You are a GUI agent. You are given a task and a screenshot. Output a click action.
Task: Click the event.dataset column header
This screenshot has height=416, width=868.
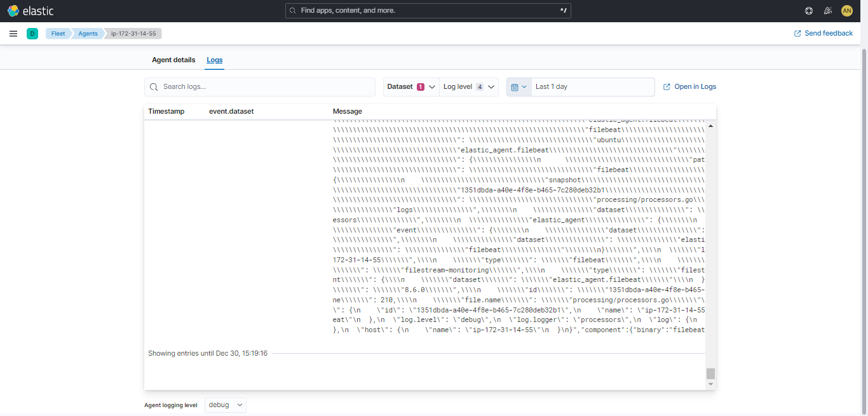231,111
